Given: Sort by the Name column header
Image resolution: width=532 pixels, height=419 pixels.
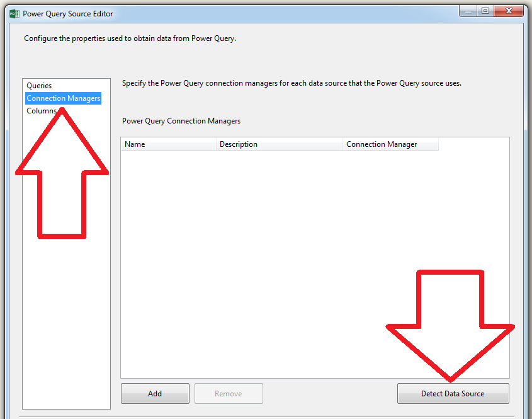Looking at the screenshot, I should tap(169, 144).
